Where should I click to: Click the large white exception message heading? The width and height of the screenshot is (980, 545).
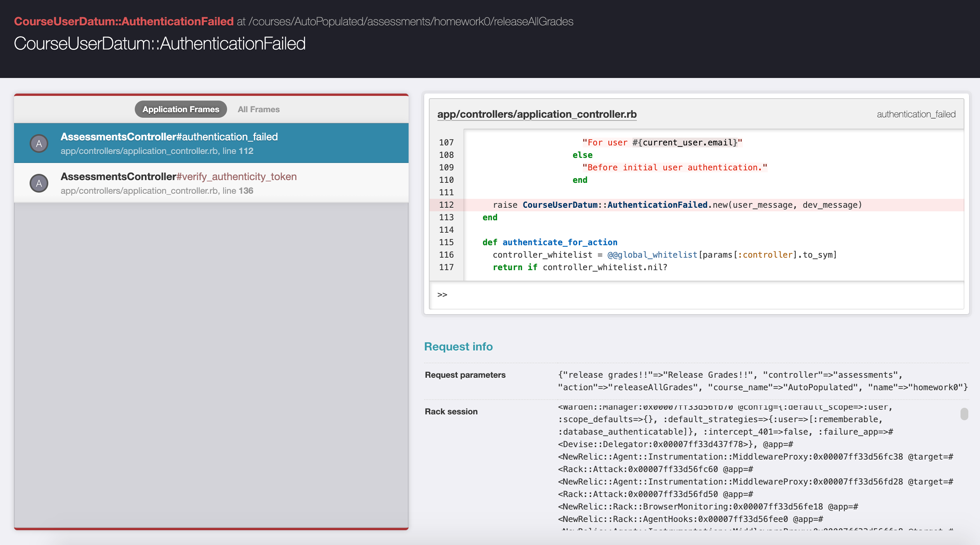(160, 44)
